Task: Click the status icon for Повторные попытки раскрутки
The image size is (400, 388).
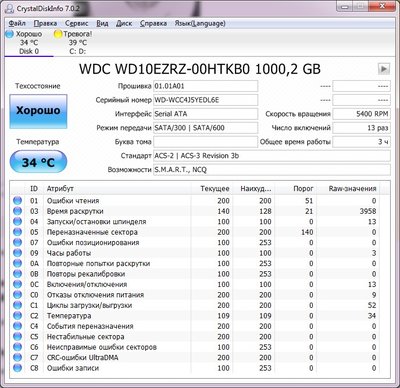Action: 17,263
